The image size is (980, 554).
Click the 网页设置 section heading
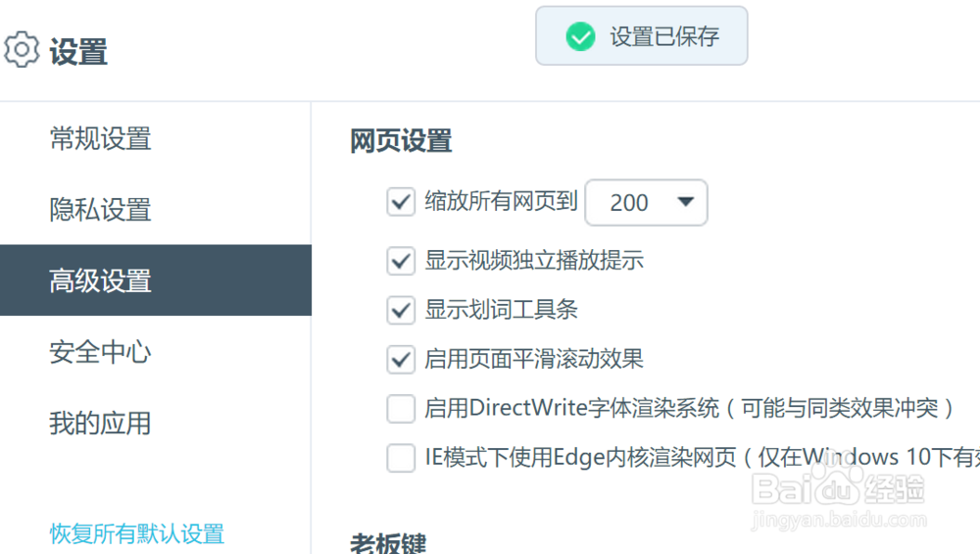point(401,140)
